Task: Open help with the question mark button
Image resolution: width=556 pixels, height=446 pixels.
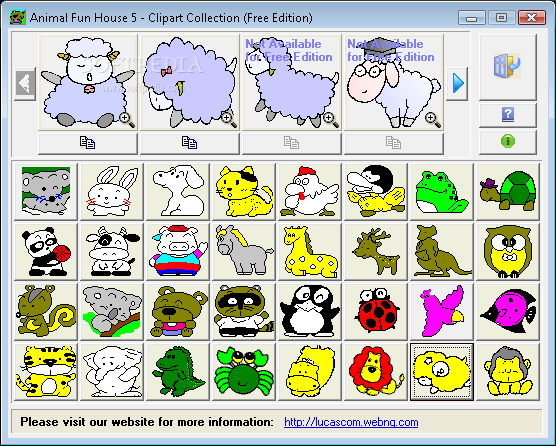Action: coord(508,115)
